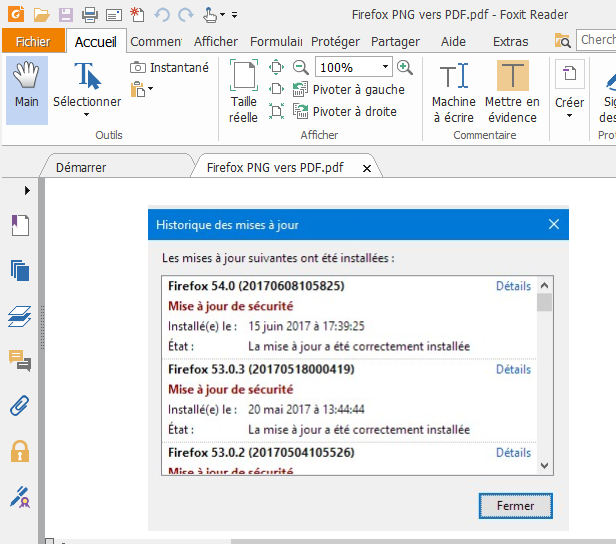Screen dimensions: 616x544
Task: Open the Security lock panel icon
Action: coord(20,451)
